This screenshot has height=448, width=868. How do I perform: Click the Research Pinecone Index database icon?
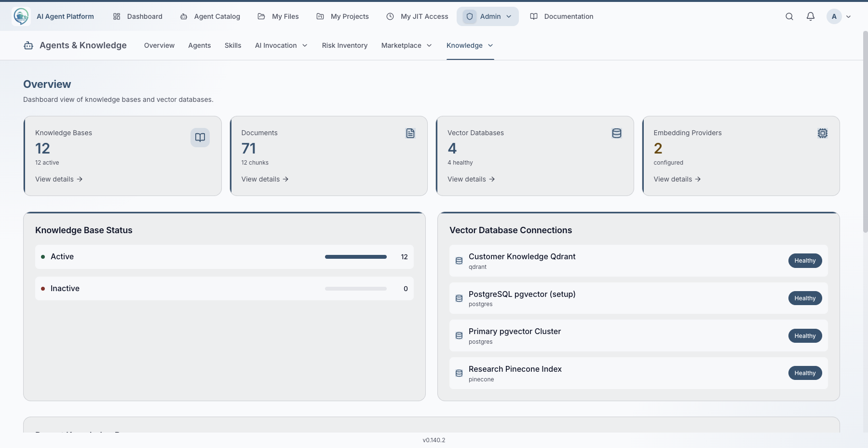click(459, 373)
